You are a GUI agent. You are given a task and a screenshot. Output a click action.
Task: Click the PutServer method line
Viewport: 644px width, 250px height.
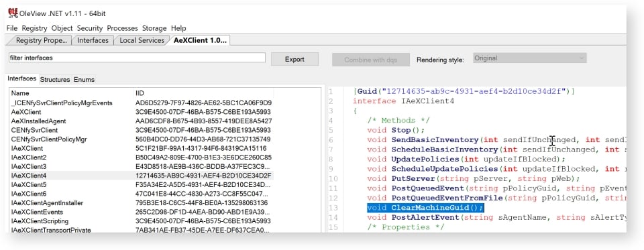click(473, 179)
